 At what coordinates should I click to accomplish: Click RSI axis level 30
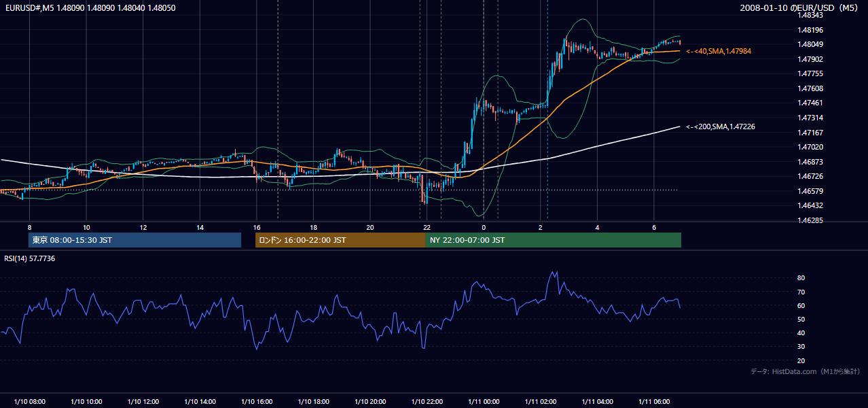coord(801,347)
